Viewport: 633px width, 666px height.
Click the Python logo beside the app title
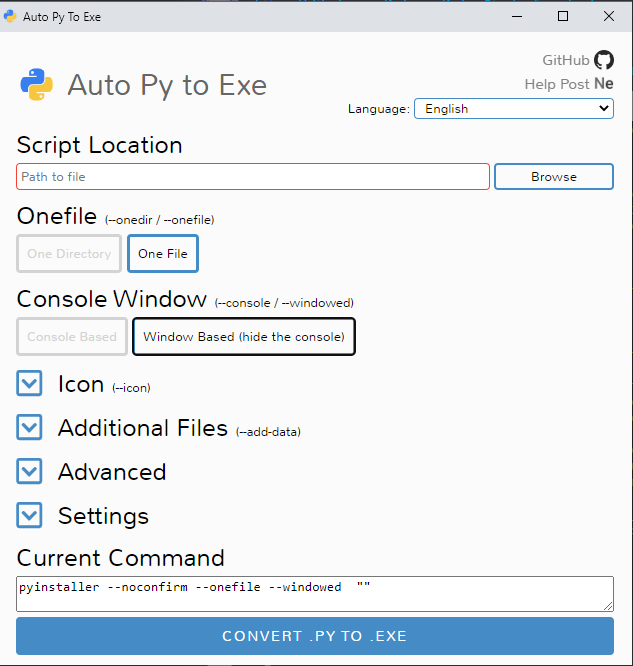pos(37,85)
